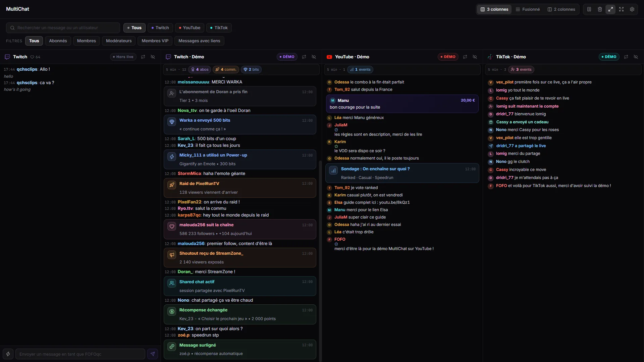Image resolution: width=644 pixels, height=362 pixels.
Task: Enter fullscreen mode via the four-arrows icon
Action: point(621,9)
